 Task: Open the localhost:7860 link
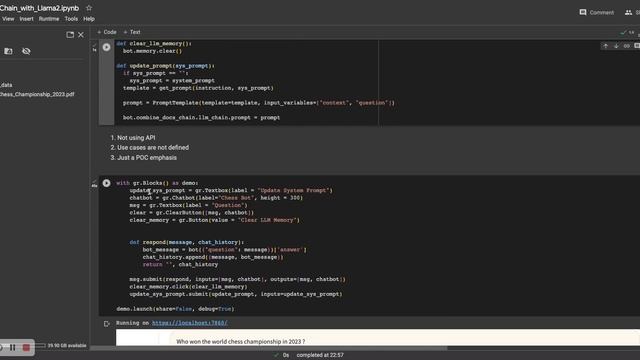pos(190,323)
